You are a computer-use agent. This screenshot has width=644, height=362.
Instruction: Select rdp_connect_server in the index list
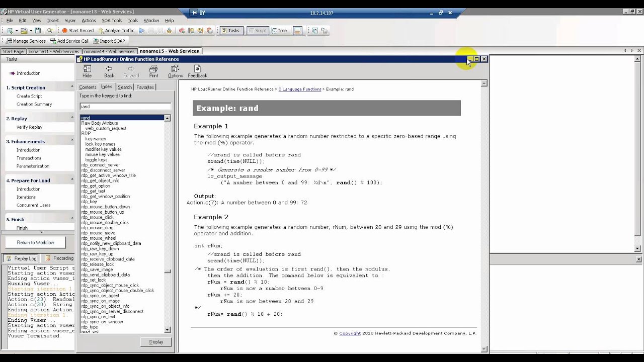tap(101, 165)
